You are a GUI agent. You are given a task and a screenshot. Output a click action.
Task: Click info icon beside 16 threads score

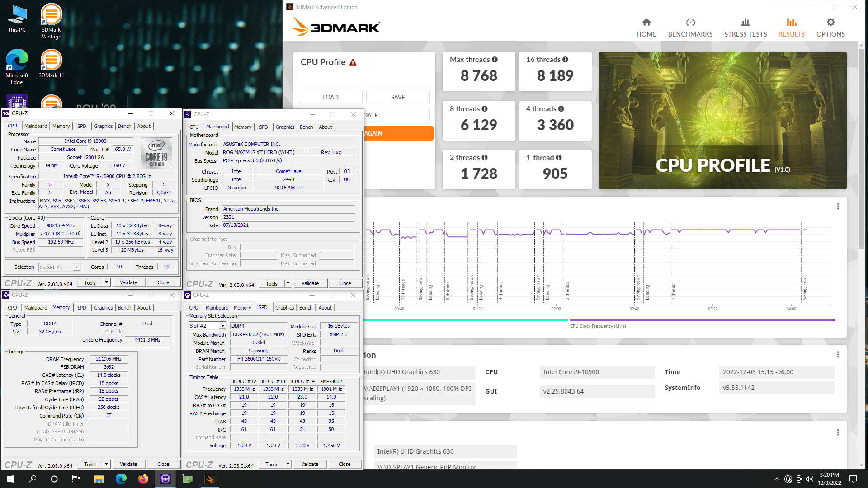coord(565,60)
